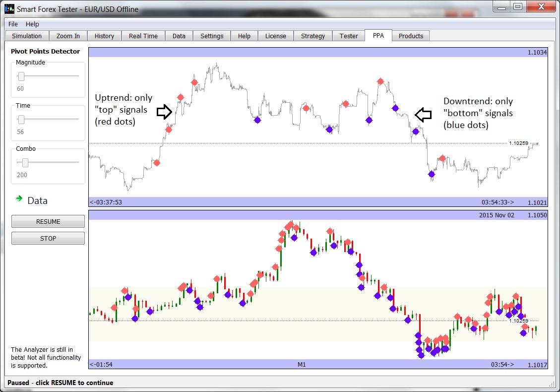Click the 1.1021 price label
560x392 pixels.
click(x=537, y=202)
